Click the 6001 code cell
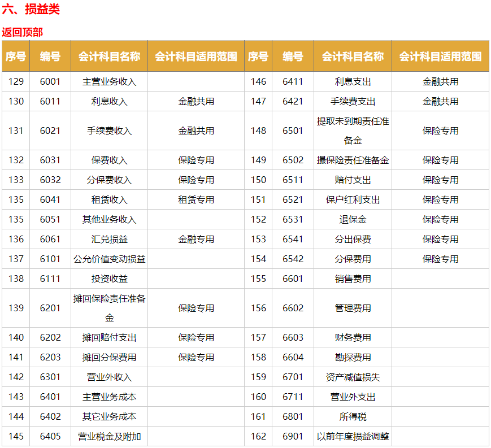Image resolution: width=491 pixels, height=448 pixels. tap(50, 81)
